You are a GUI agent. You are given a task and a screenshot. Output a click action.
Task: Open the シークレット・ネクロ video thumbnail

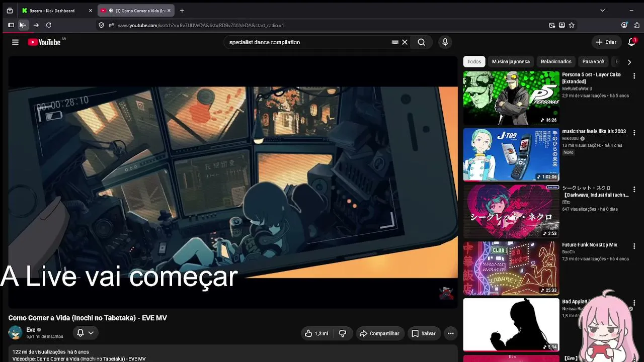511,212
